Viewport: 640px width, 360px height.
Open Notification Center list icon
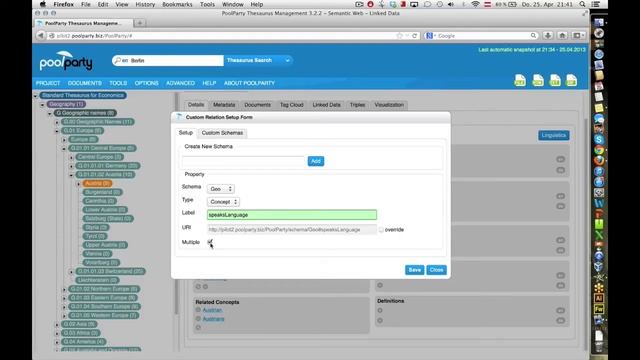pos(596,4)
